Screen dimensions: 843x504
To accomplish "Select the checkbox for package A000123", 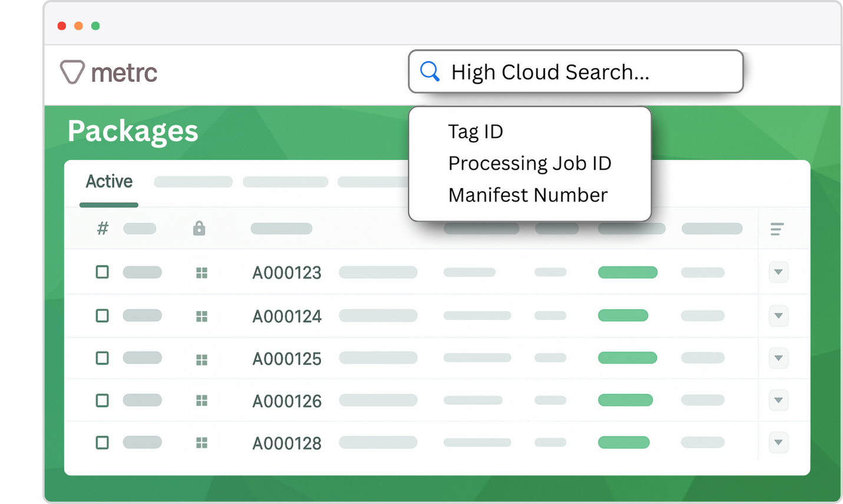I will [x=103, y=272].
